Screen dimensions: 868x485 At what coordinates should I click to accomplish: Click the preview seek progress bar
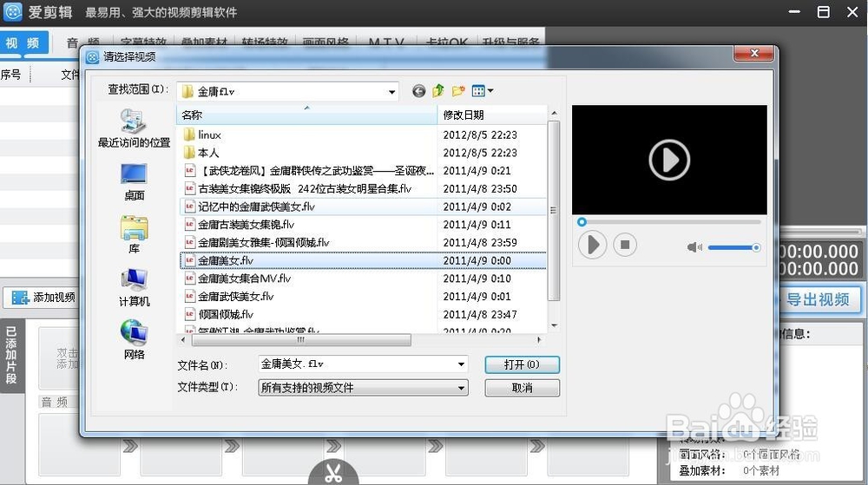pyautogui.click(x=669, y=222)
